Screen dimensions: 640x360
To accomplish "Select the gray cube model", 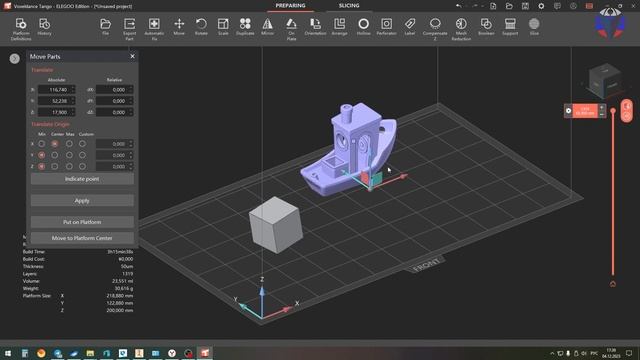I will pyautogui.click(x=276, y=225).
